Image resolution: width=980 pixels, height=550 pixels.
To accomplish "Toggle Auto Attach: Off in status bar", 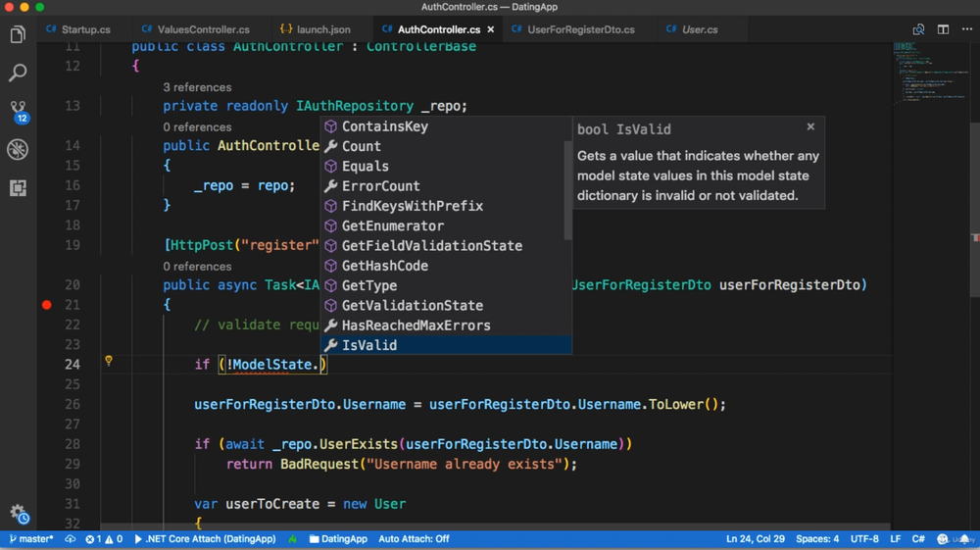I will point(414,539).
